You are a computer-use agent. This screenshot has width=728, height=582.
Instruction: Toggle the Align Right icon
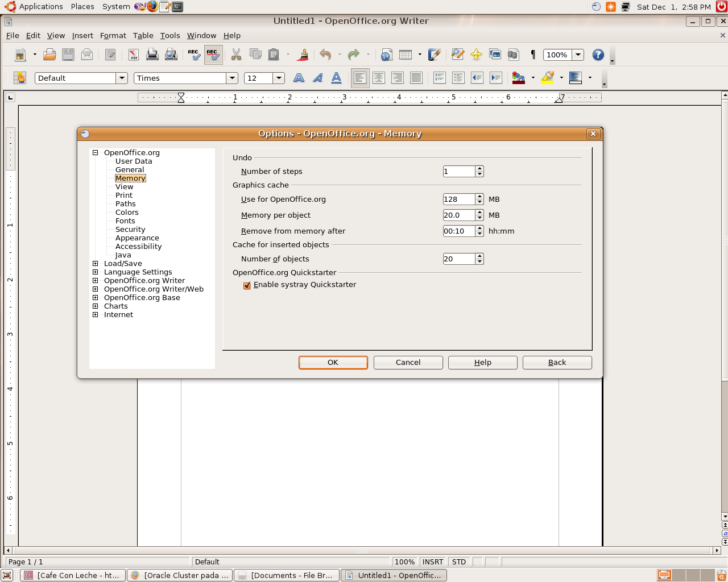tap(398, 78)
